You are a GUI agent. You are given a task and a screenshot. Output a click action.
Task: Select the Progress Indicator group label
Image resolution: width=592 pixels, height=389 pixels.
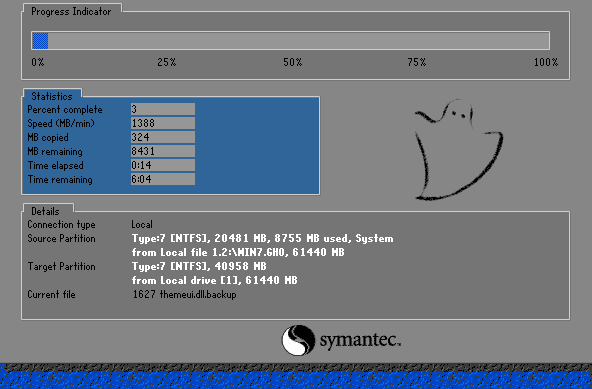(71, 12)
